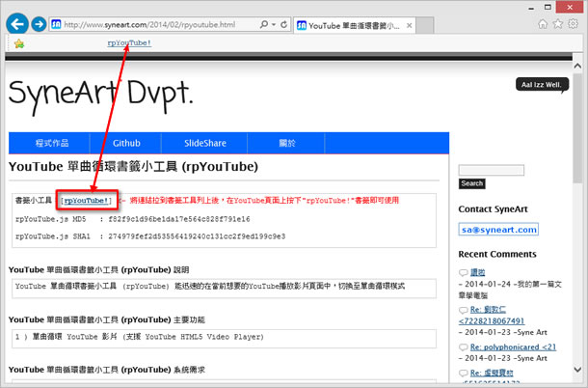Close the browser window

[x=570, y=7]
